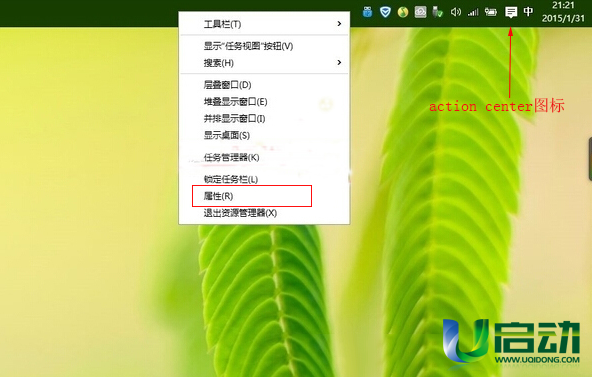The image size is (592, 377).
Task: Choose 层叠窗口(D) from context menu
Action: pos(264,85)
